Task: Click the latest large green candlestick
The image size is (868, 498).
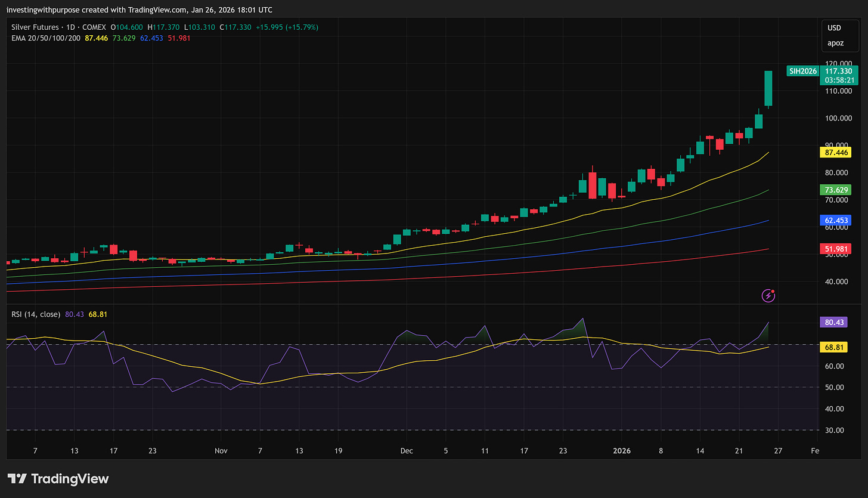Action: (768, 88)
